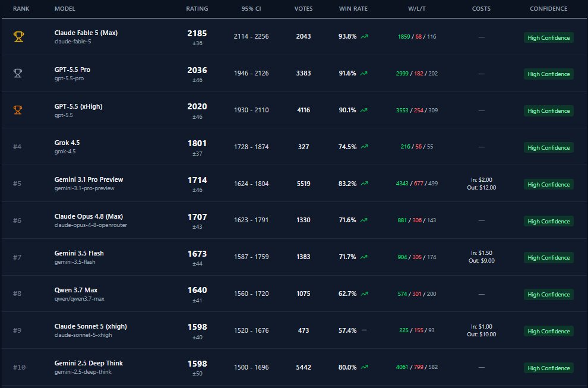Click the rating value 2036
The height and width of the screenshot is (388, 588).
coord(197,70)
